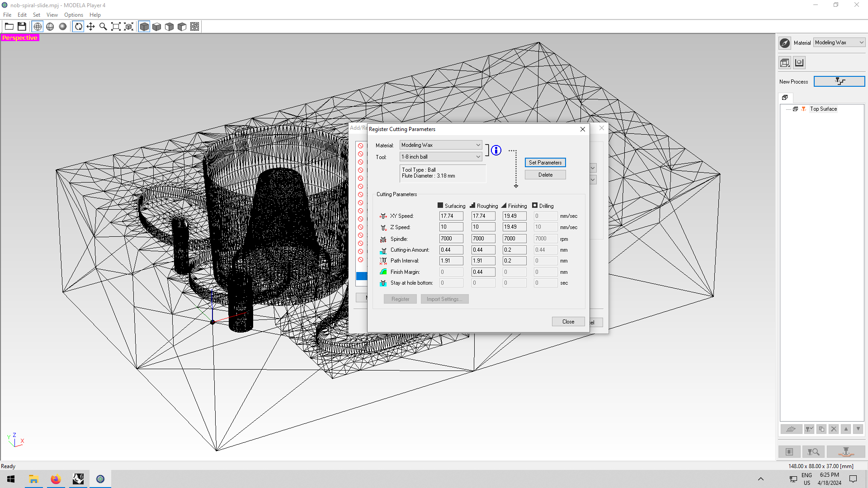Click the copy process icon
868x488 pixels.
click(821, 429)
